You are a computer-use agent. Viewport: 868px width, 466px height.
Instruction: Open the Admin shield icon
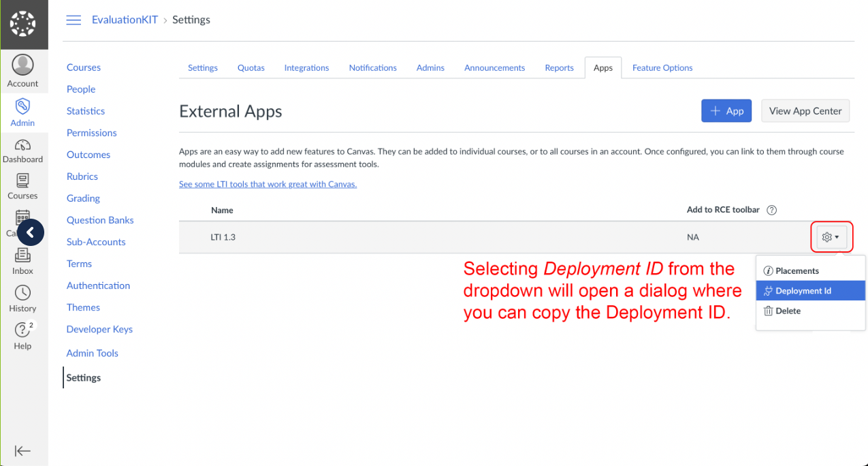[23, 107]
